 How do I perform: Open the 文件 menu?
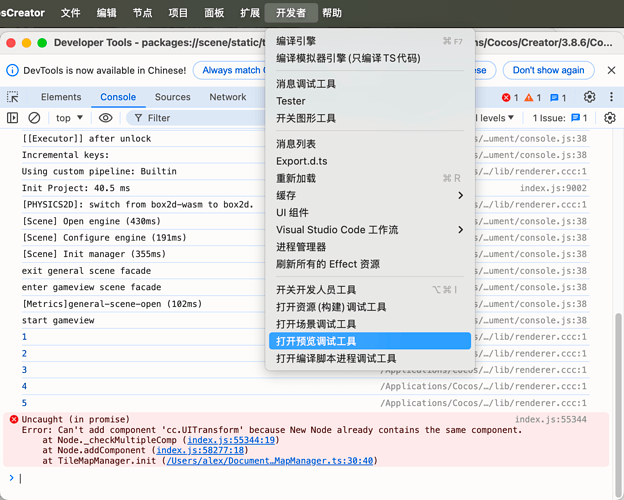coord(70,13)
